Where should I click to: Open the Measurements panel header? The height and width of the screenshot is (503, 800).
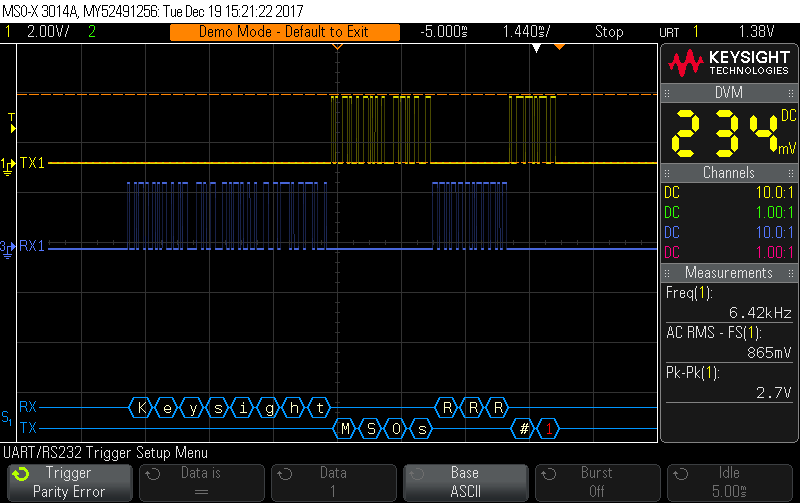(729, 273)
